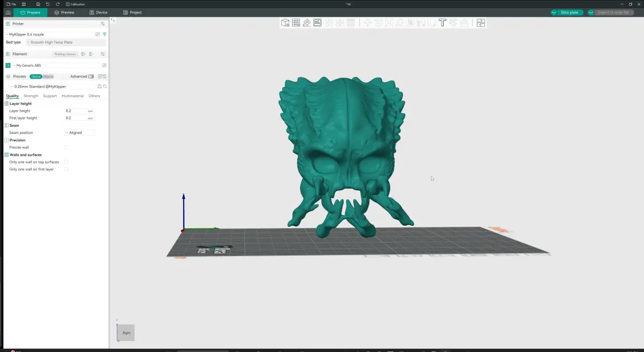Open the Calibration menu
644x352 pixels.
pyautogui.click(x=76, y=4)
